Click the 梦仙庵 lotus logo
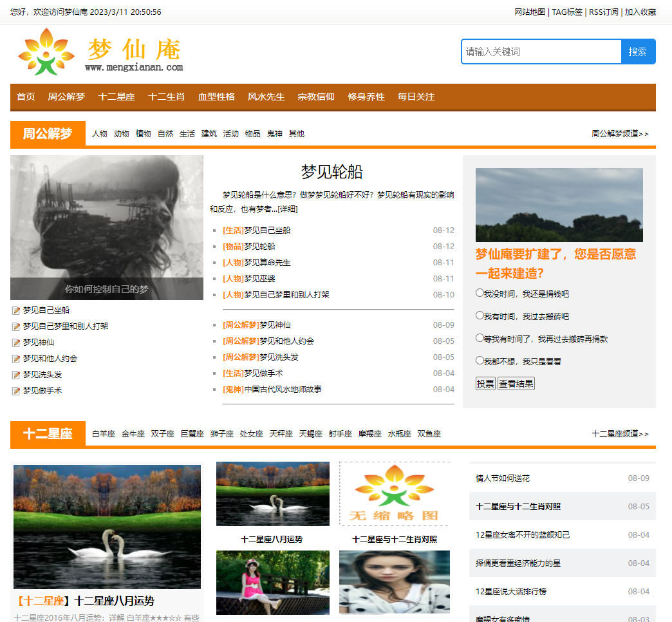The image size is (672, 622). point(46,52)
